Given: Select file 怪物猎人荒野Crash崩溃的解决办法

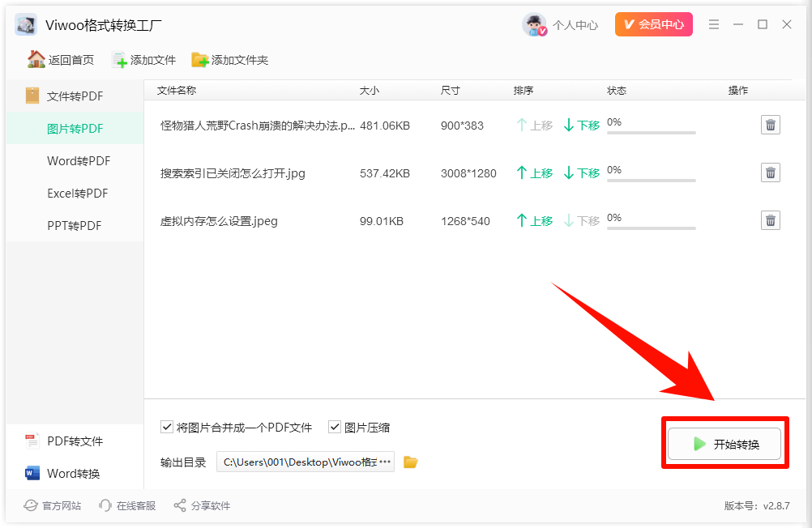Looking at the screenshot, I should 258,126.
